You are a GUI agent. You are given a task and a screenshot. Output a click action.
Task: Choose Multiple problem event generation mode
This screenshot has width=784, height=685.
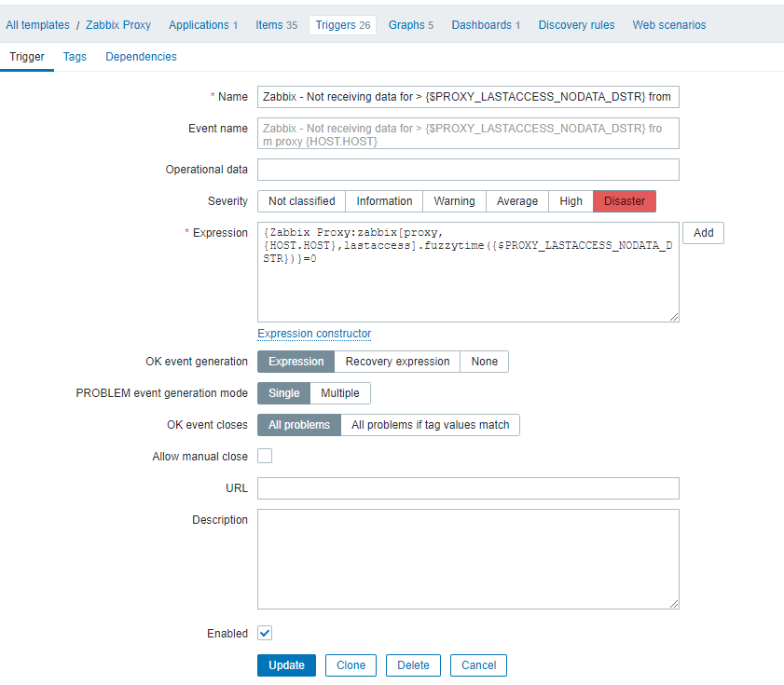(x=340, y=393)
